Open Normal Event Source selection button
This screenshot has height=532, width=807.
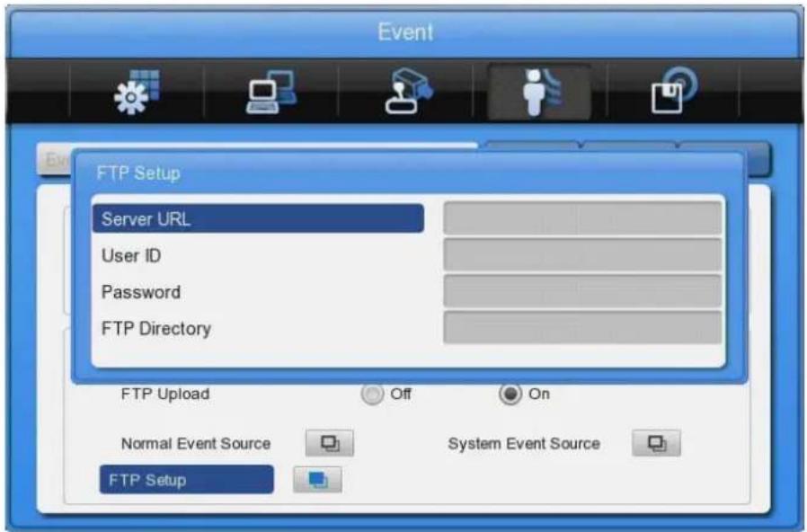coord(330,443)
